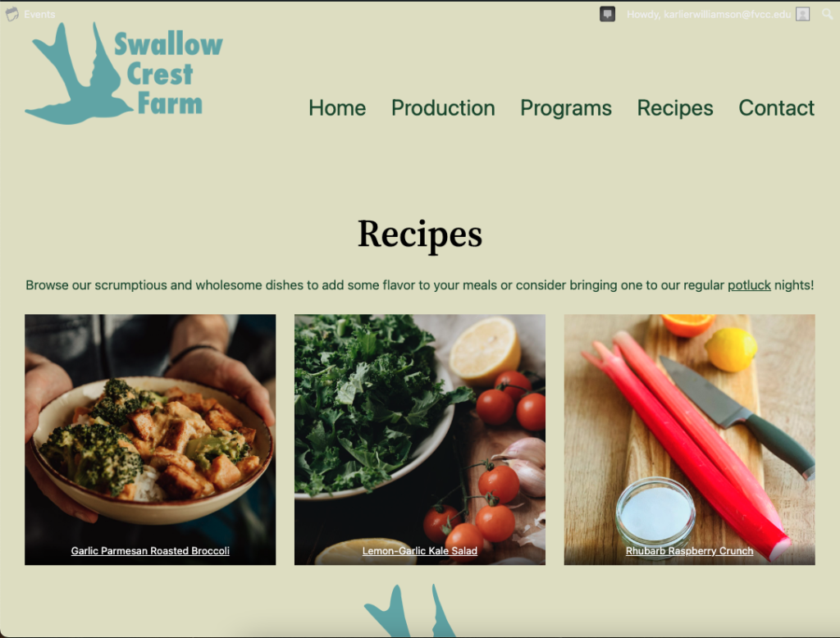
Task: Open Lemon-Garlic Kale Salad recipe link
Action: [x=420, y=551]
